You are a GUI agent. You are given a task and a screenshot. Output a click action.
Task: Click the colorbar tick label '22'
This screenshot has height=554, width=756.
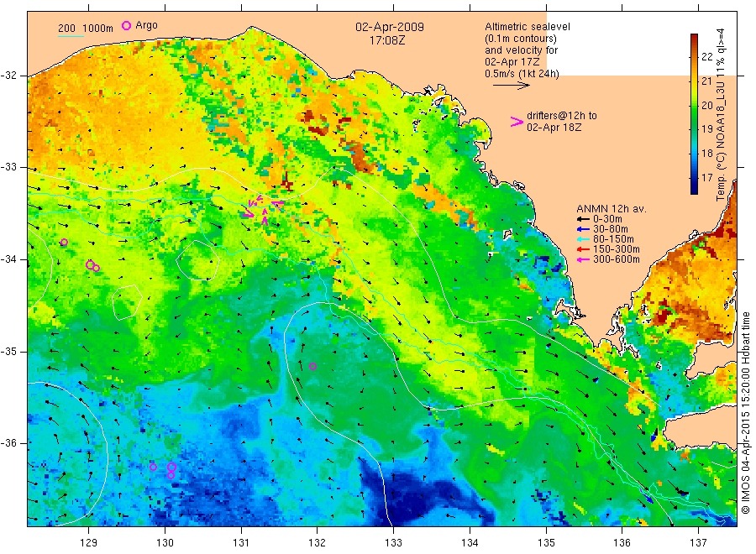(x=706, y=57)
